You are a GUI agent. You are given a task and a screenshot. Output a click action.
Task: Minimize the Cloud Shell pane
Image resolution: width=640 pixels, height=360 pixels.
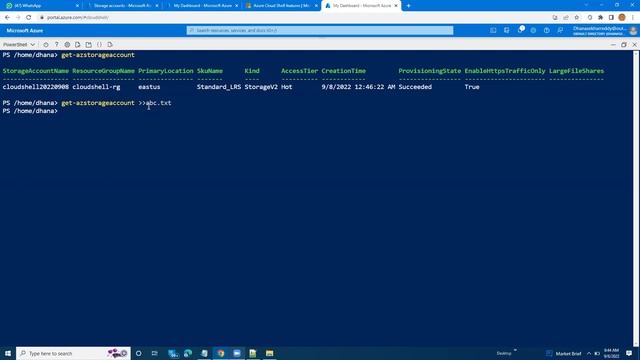coord(613,44)
